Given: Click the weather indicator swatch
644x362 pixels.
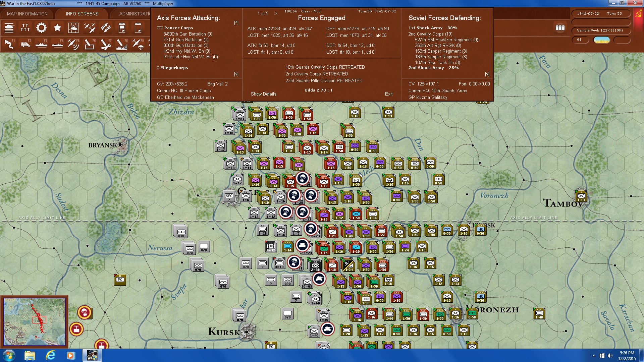Looking at the screenshot, I should pos(601,40).
